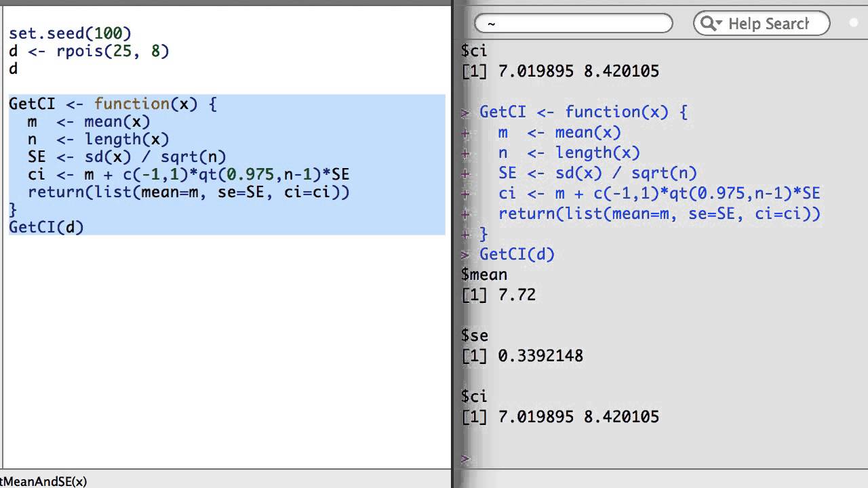
Task: Click the return(list(...)) line in editor
Action: [x=189, y=192]
